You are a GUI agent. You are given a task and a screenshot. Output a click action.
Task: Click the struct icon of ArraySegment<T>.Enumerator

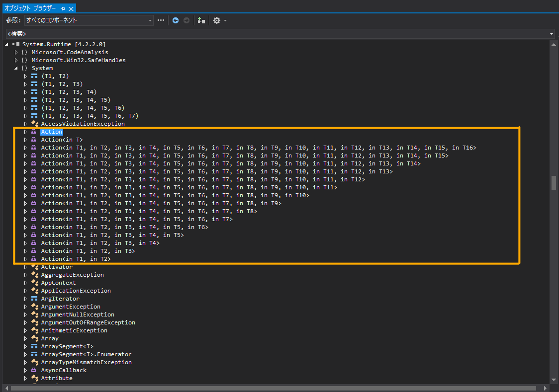pos(34,354)
